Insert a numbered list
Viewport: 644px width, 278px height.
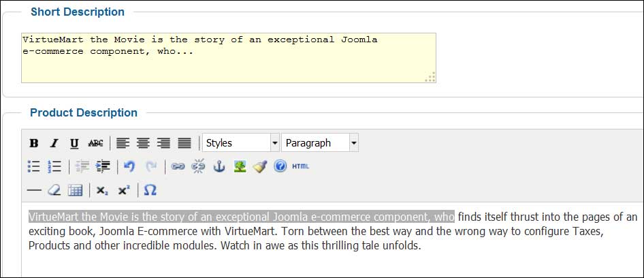coord(54,166)
